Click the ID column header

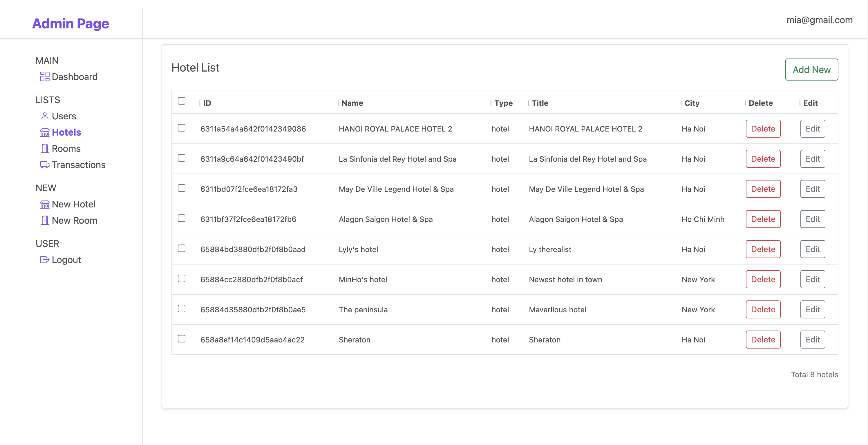(207, 103)
